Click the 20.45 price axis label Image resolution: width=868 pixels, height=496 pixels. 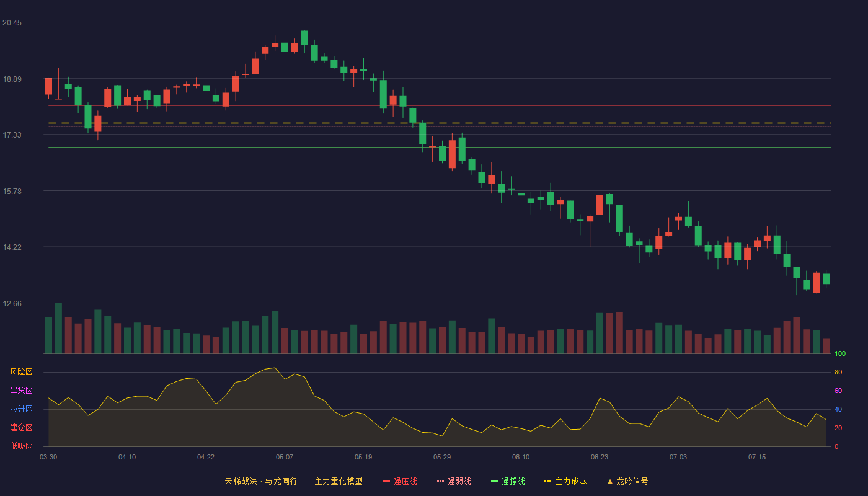point(12,23)
